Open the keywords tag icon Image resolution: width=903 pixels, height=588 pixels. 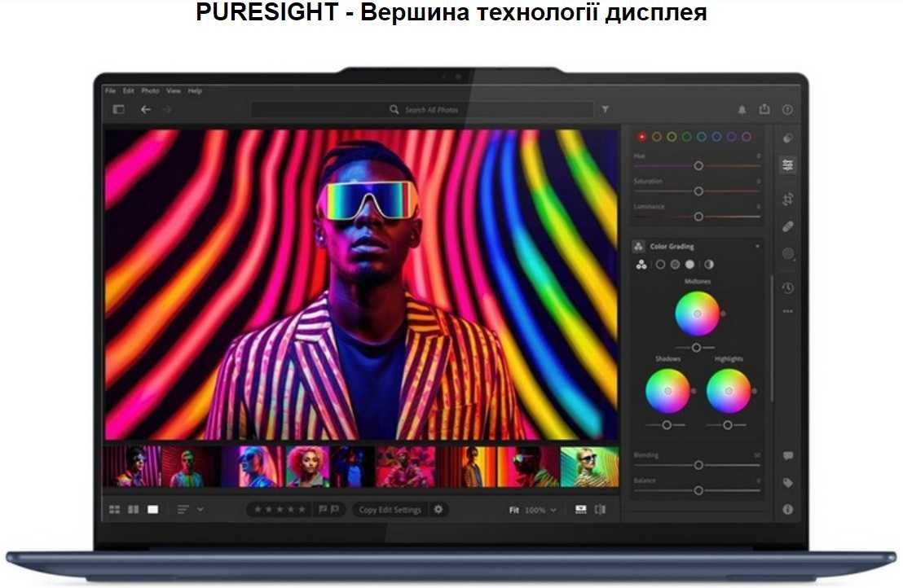788,483
